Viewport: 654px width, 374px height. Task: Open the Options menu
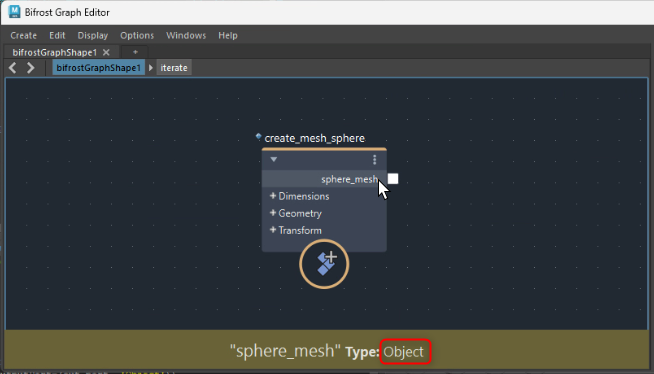click(x=137, y=35)
